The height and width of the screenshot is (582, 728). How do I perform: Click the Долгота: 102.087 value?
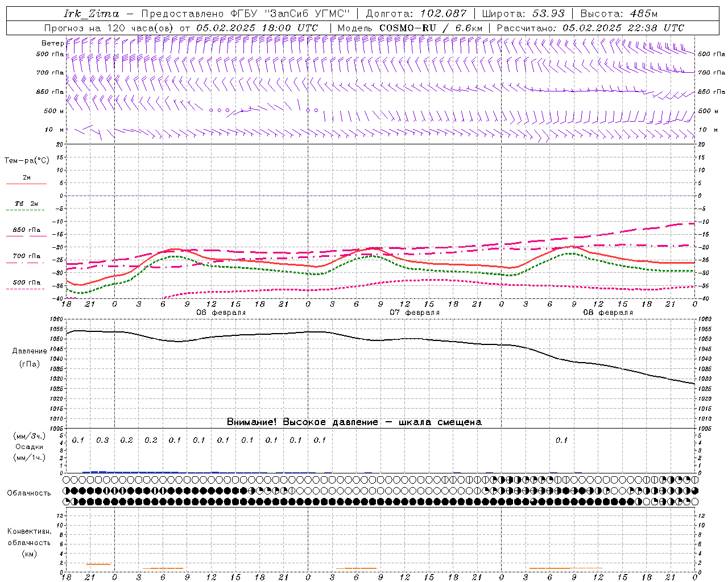coord(416,14)
